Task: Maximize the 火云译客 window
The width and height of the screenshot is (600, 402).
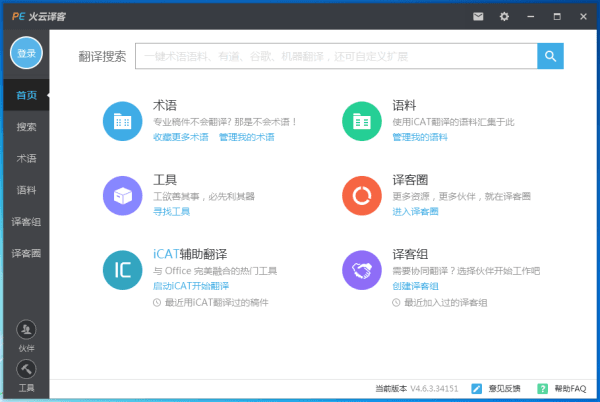Action: click(557, 16)
